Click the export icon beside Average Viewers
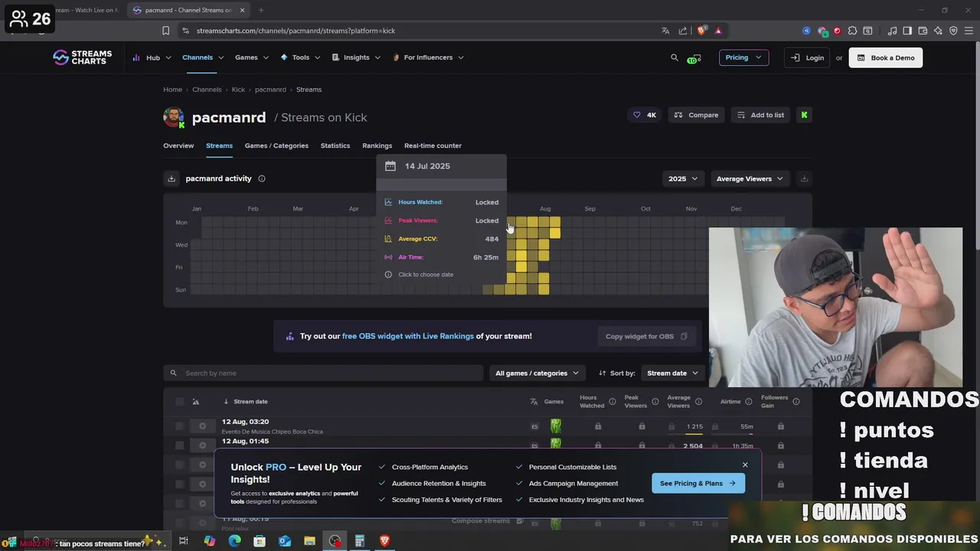The image size is (980, 551). pos(804,178)
